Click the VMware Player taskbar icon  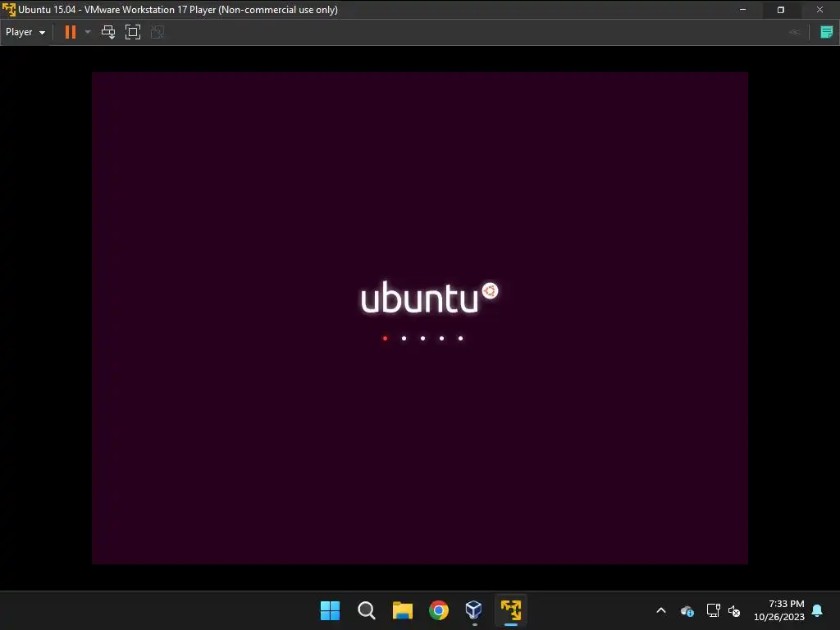(510, 610)
